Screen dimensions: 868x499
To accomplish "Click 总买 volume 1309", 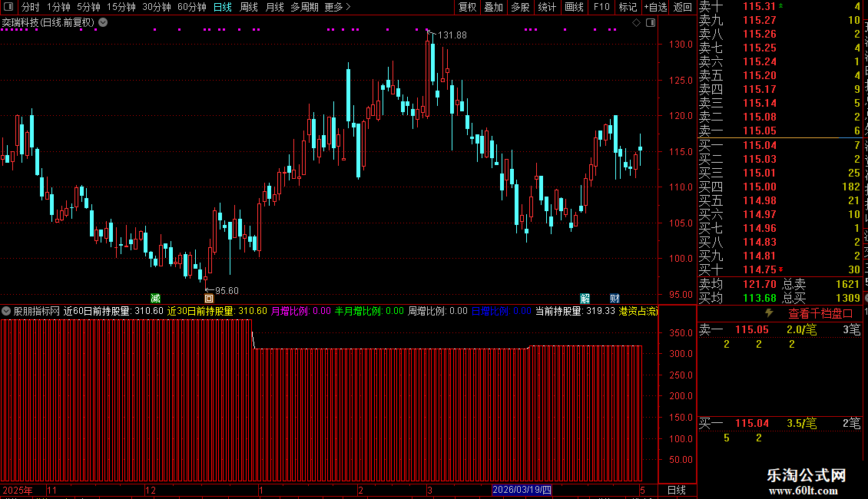I will point(847,298).
